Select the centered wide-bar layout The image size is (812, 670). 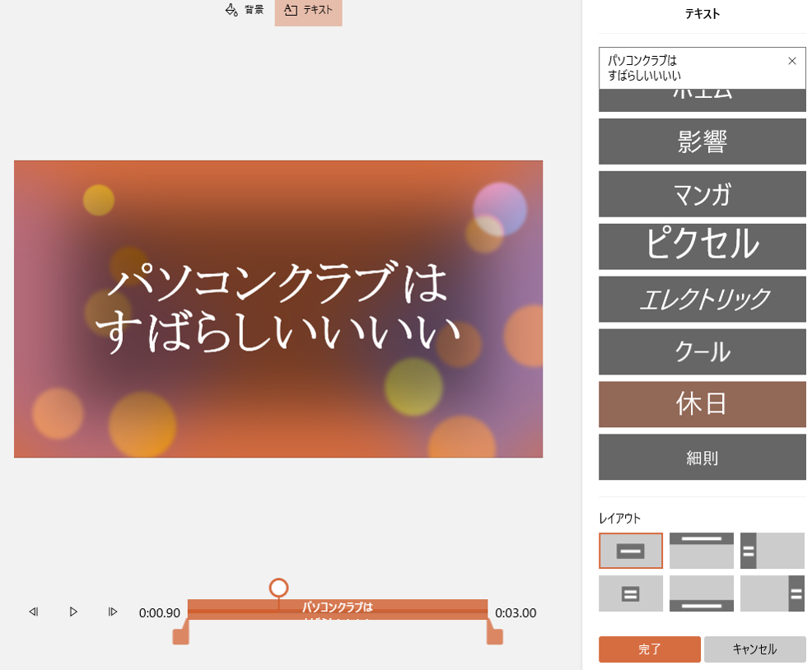click(630, 551)
